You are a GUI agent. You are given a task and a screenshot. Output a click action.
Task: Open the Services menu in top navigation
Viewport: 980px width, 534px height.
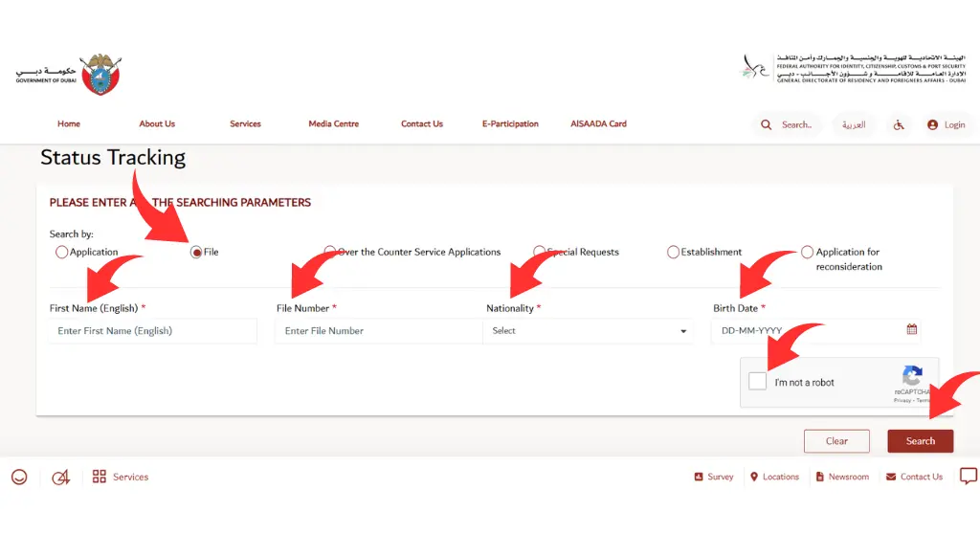coord(245,123)
